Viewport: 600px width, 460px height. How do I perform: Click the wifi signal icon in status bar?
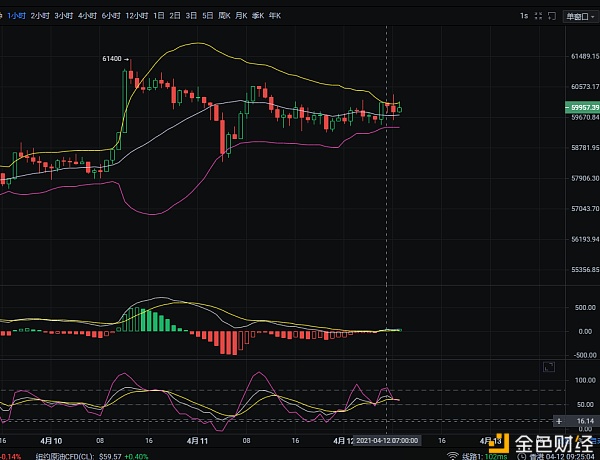click(x=453, y=456)
